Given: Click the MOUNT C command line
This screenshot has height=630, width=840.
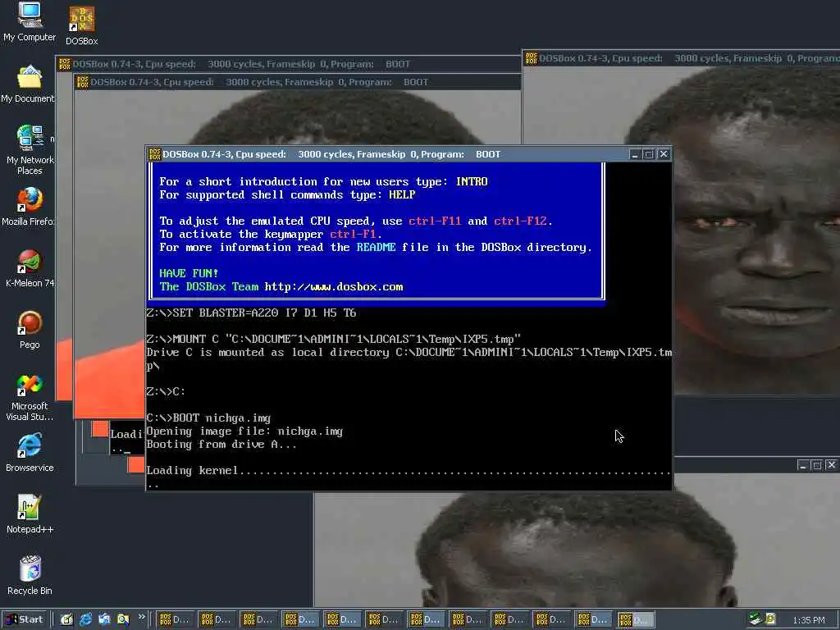Looking at the screenshot, I should pyautogui.click(x=333, y=339).
